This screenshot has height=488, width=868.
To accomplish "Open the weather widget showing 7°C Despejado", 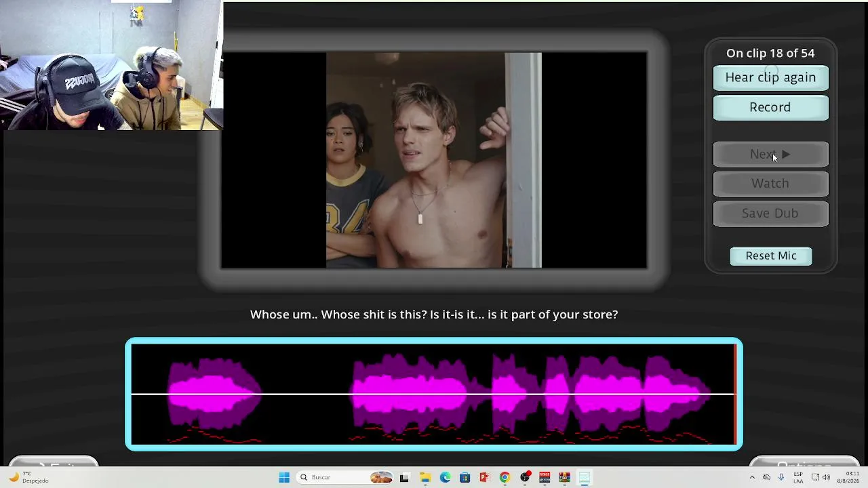I will (28, 478).
